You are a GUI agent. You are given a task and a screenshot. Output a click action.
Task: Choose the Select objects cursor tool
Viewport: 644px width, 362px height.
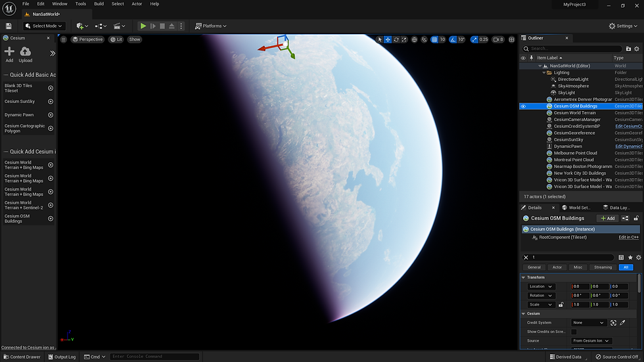[380, 39]
